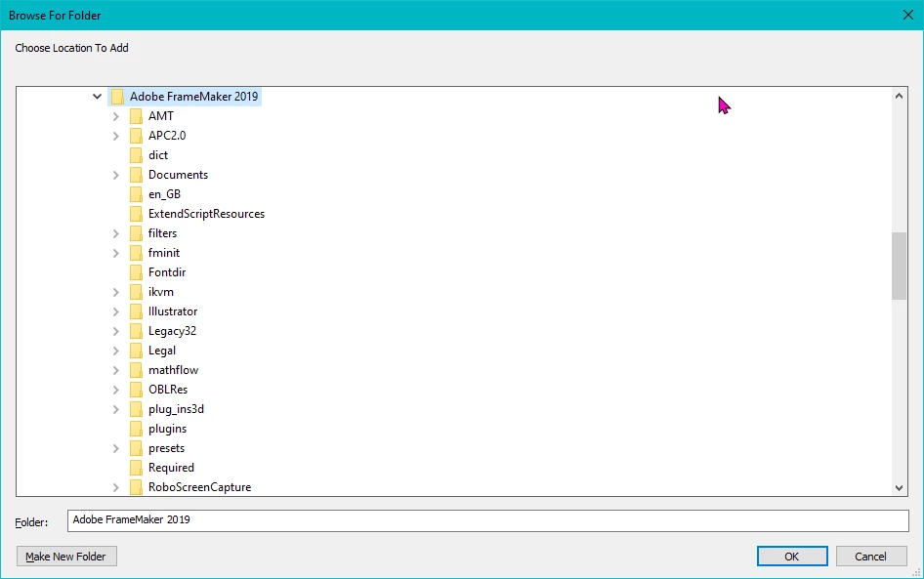Click the Make New Folder button

[x=66, y=556]
